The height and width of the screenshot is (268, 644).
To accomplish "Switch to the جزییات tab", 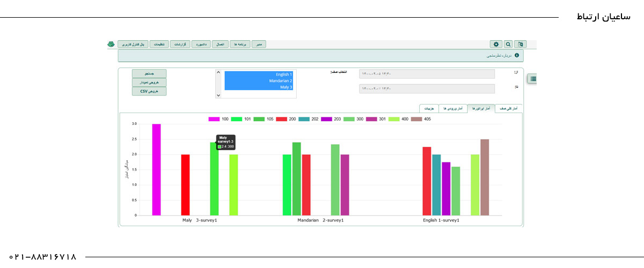I will click(x=429, y=108).
